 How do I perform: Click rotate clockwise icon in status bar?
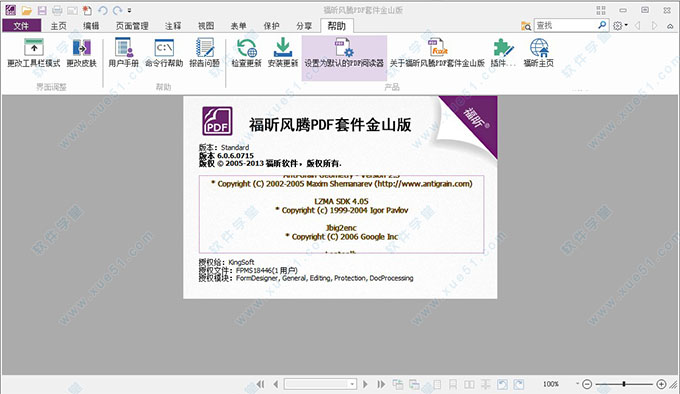[519, 384]
